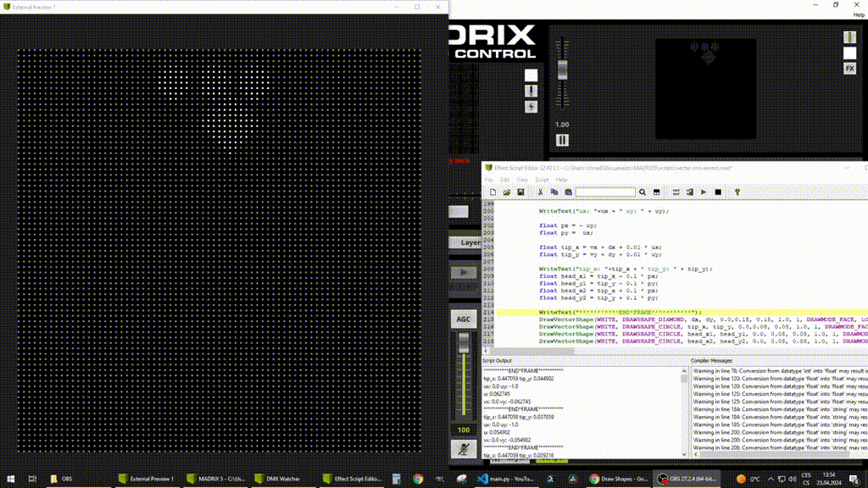Run the script with the play icon
868x488 pixels.
(x=704, y=192)
